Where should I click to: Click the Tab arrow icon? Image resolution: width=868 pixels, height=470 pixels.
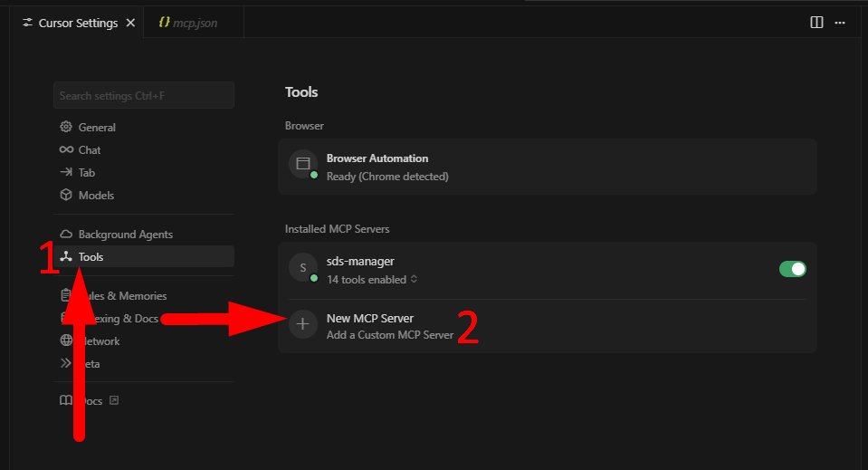coord(66,173)
